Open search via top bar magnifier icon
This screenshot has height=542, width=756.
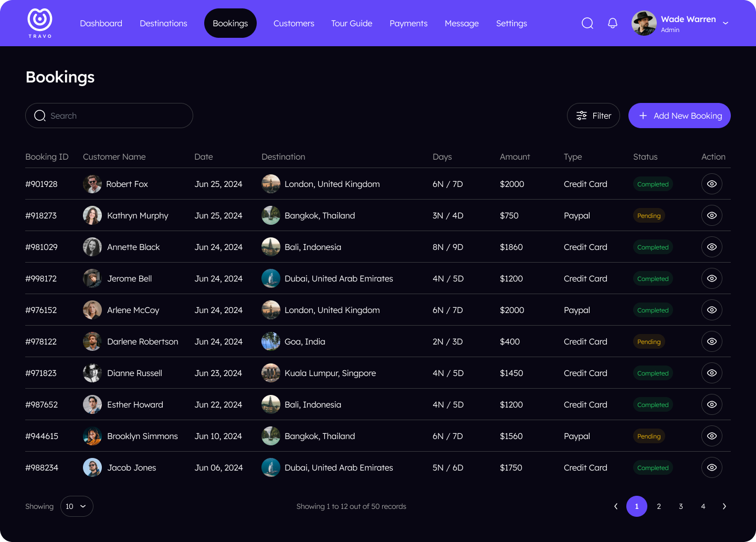pyautogui.click(x=587, y=23)
